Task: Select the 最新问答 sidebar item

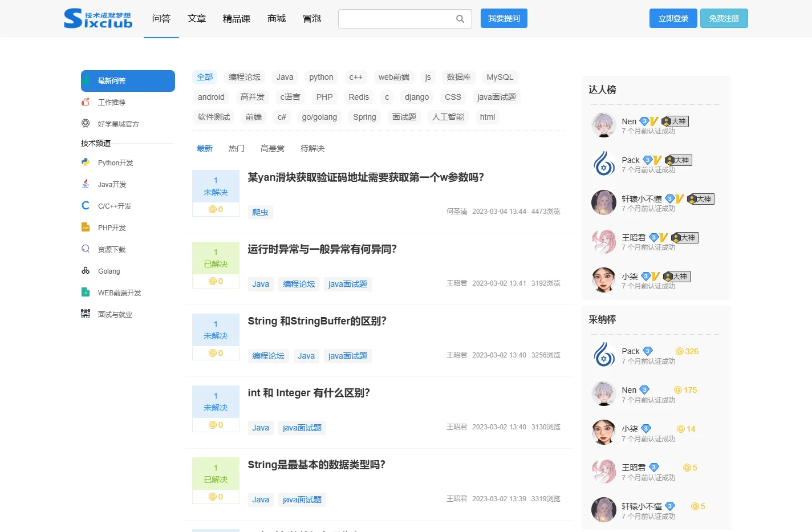Action: (x=128, y=81)
